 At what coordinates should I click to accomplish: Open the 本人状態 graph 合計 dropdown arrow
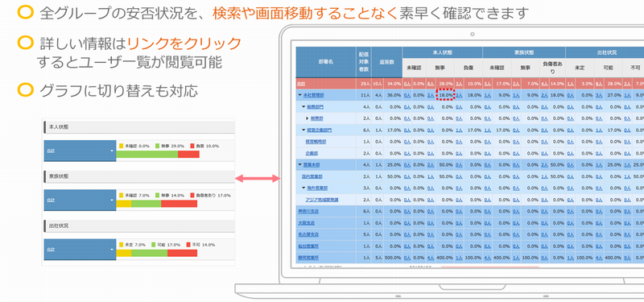click(112, 151)
